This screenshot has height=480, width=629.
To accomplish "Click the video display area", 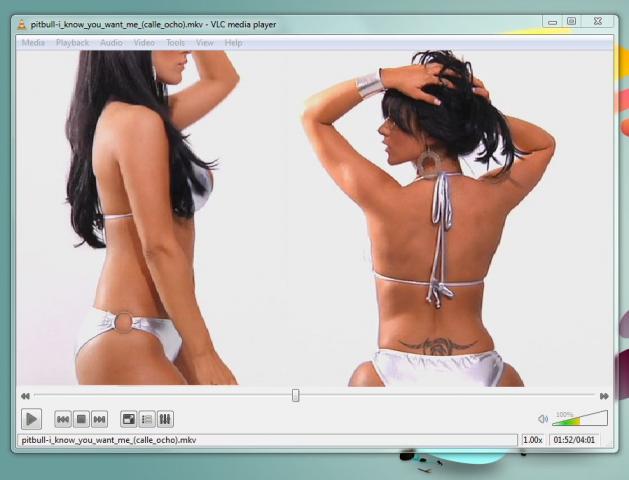I will pos(314,218).
